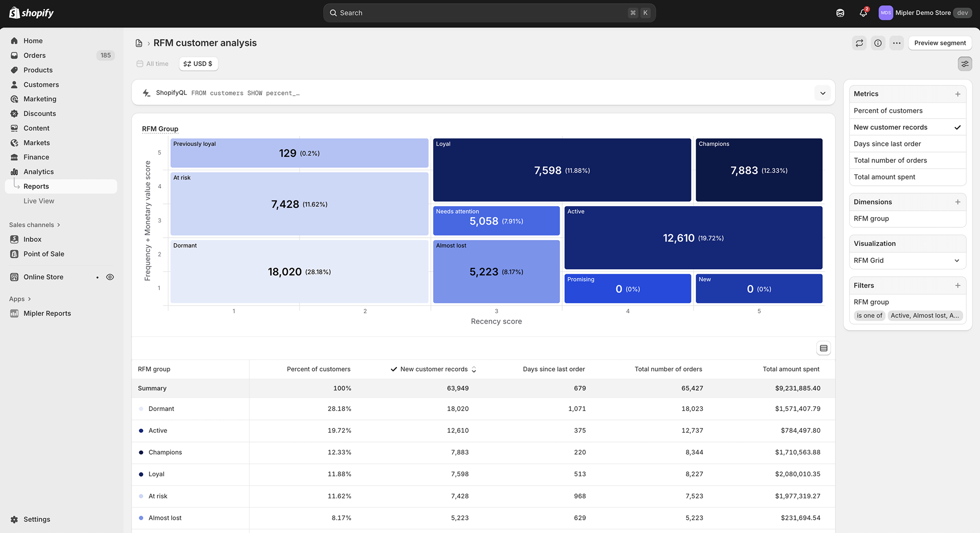Click the Preview segment button

pos(939,43)
